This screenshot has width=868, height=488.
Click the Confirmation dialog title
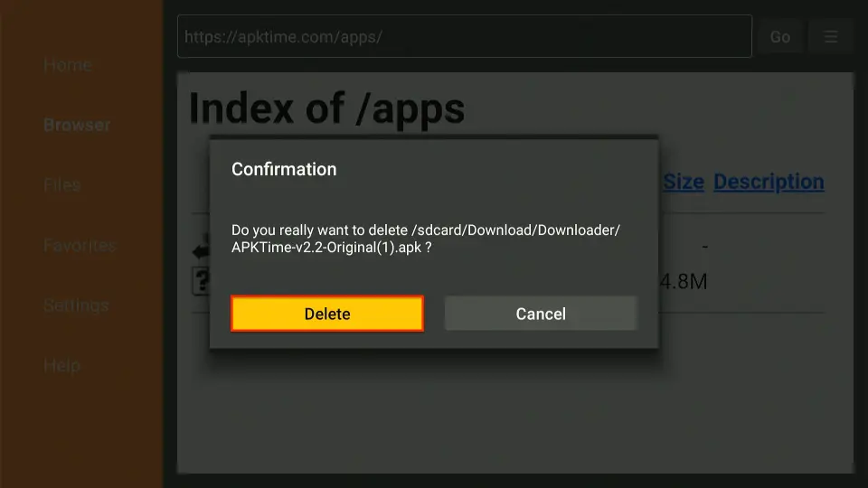pyautogui.click(x=284, y=169)
